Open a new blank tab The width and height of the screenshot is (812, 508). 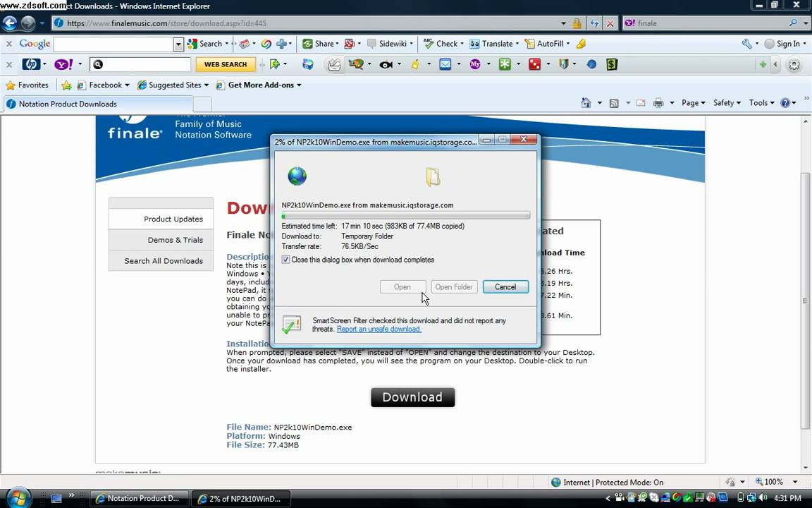point(203,104)
